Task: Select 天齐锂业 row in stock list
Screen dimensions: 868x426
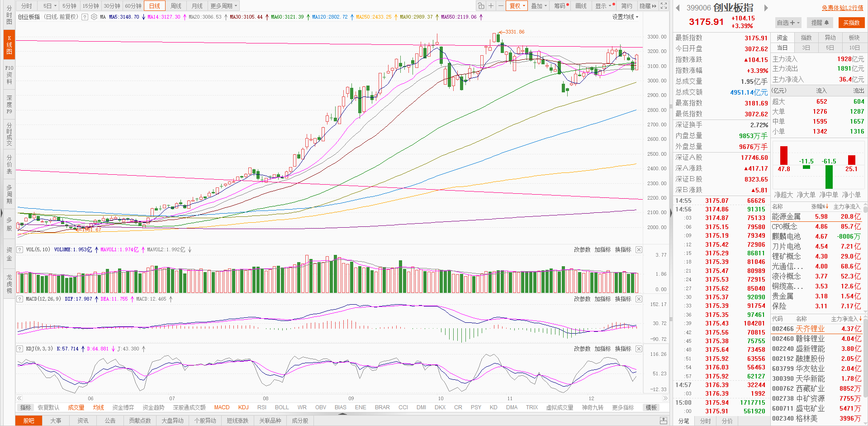Action: click(x=810, y=329)
